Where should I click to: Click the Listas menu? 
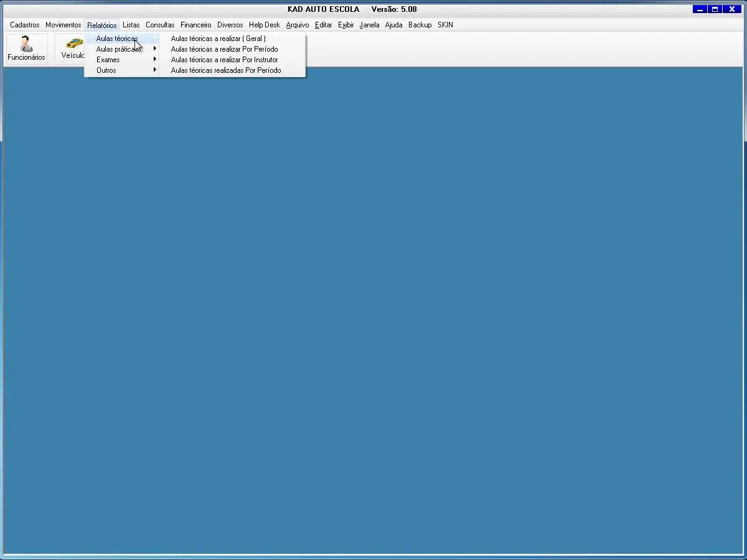point(131,25)
